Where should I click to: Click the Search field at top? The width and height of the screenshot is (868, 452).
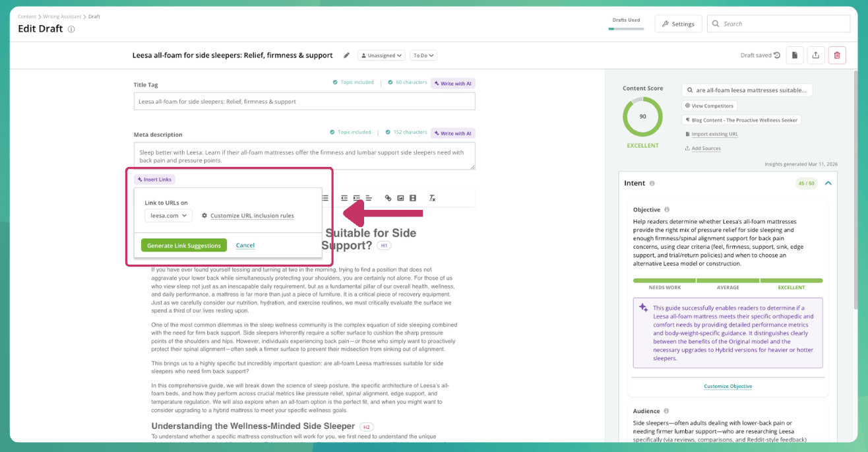778,24
